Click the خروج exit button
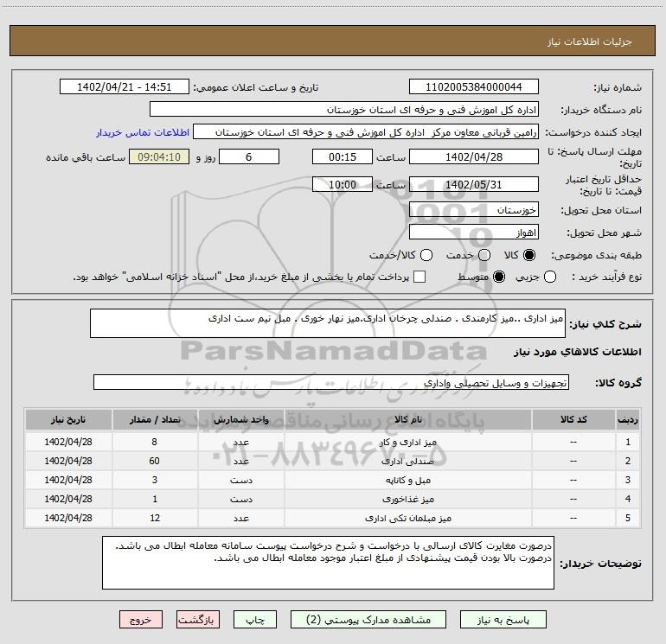This screenshot has width=666, height=644. pyautogui.click(x=141, y=620)
